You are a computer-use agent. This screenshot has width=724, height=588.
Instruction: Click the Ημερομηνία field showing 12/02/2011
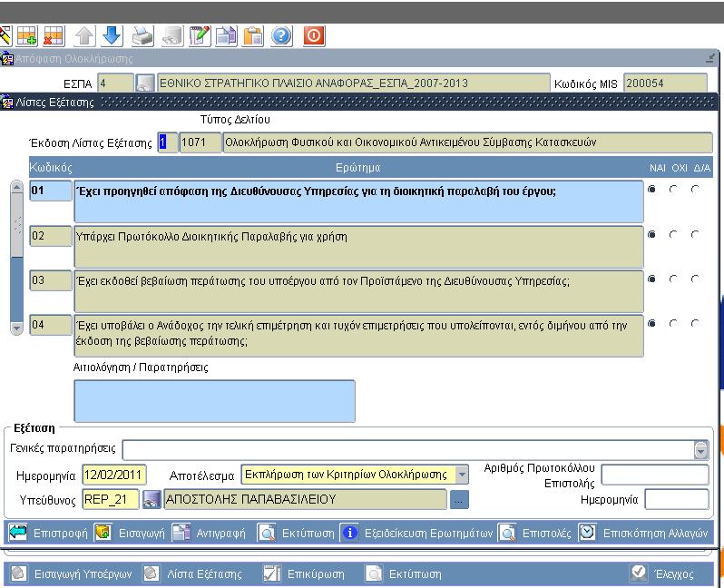pyautogui.click(x=114, y=475)
